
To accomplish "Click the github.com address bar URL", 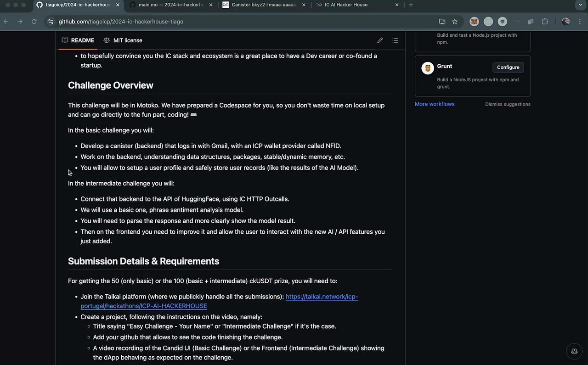I will point(121,22).
